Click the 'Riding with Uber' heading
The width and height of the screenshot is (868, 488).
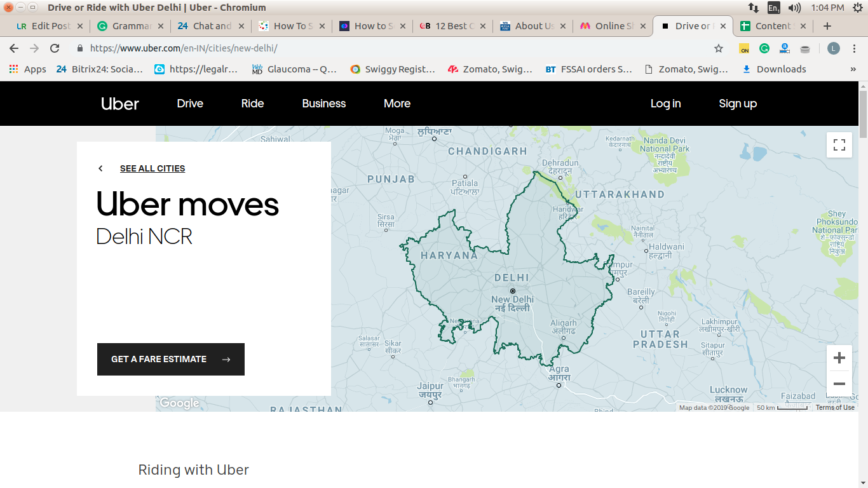pyautogui.click(x=194, y=470)
